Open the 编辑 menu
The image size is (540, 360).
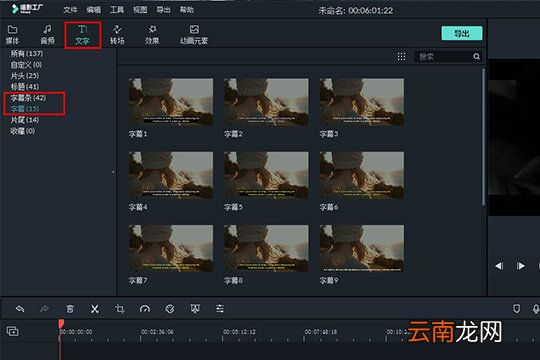pyautogui.click(x=94, y=10)
